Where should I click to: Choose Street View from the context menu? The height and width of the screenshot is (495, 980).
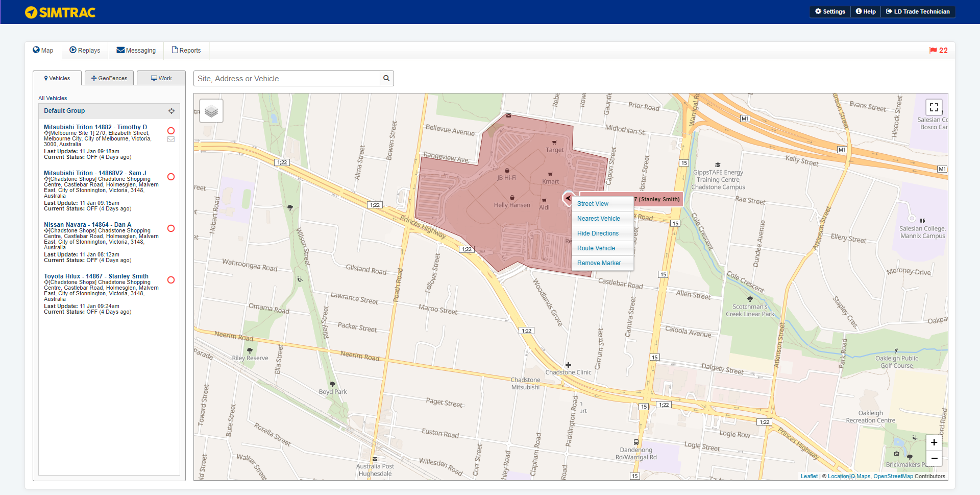602,204
